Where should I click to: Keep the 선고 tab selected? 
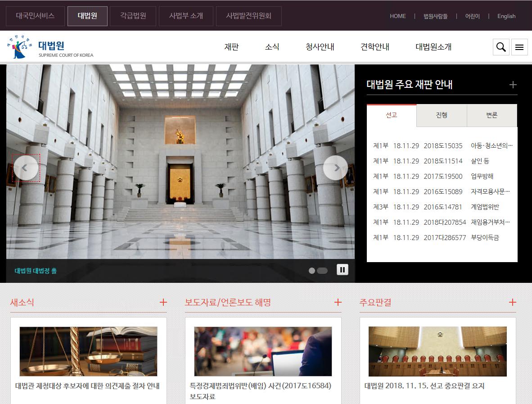392,115
